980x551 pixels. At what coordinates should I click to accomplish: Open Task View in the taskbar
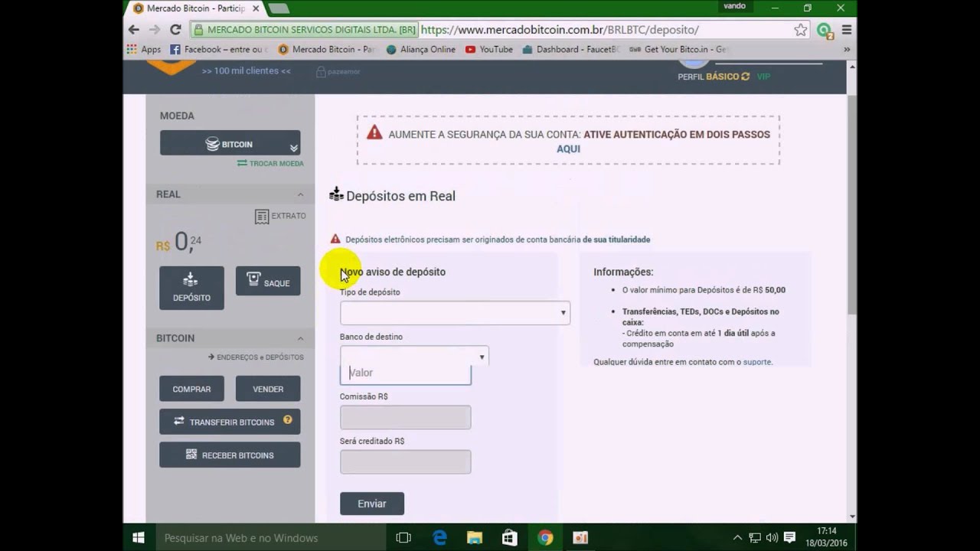point(403,538)
